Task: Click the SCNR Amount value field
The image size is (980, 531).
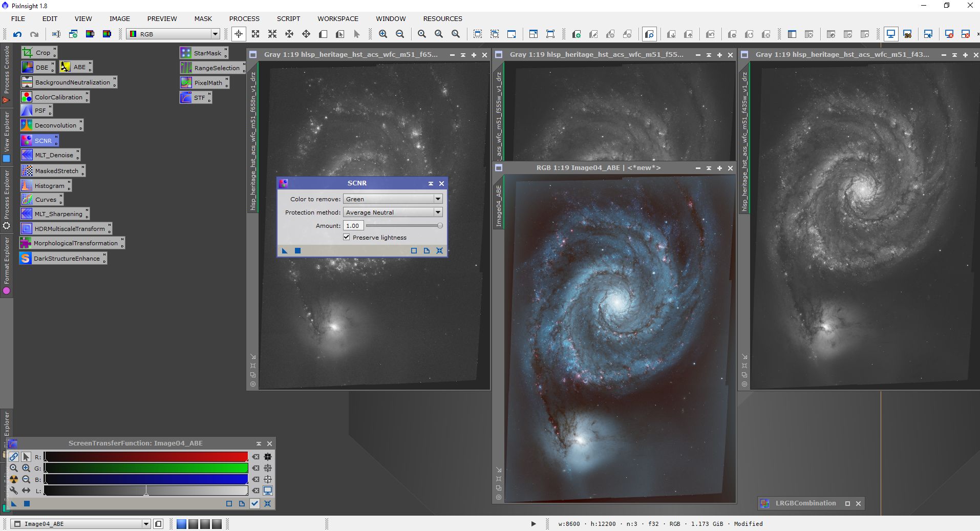Action: click(x=353, y=226)
